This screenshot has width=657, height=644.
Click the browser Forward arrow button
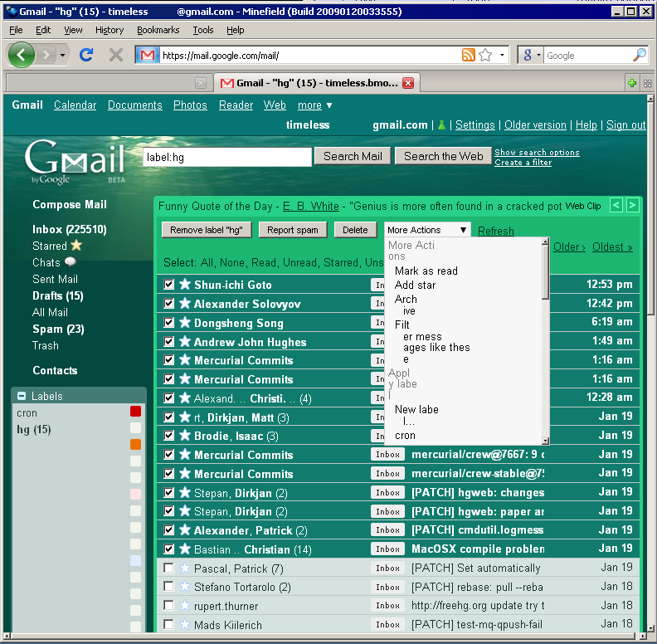(x=46, y=55)
